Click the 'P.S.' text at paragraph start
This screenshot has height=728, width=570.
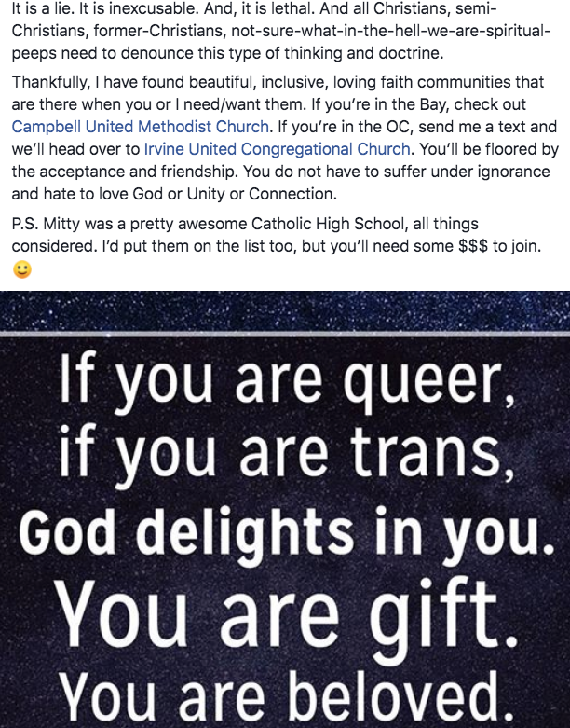26,222
